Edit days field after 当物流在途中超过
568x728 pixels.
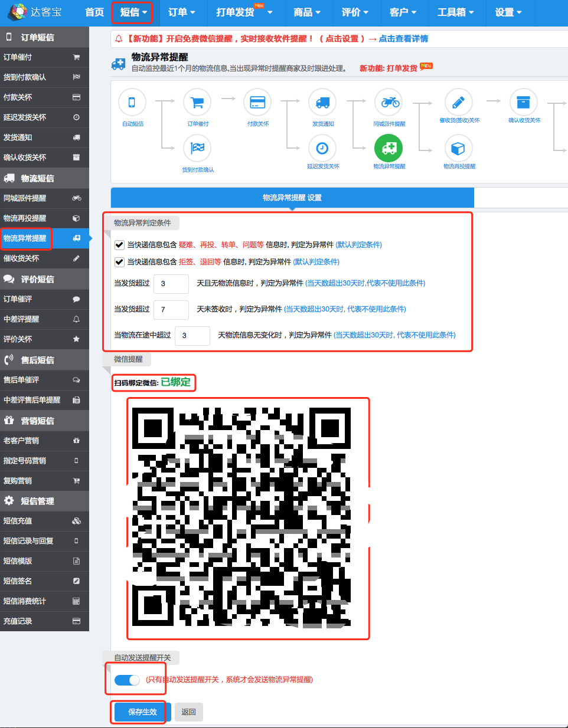[x=192, y=336]
